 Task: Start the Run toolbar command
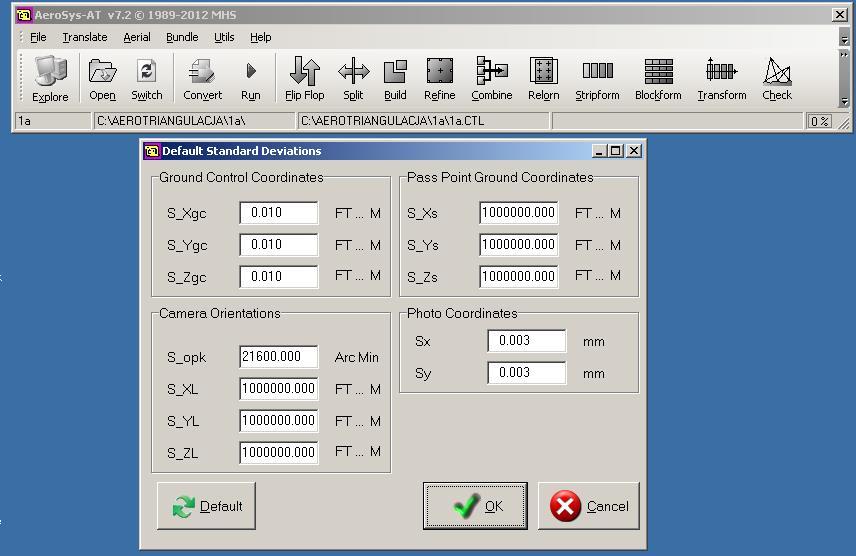click(x=251, y=79)
